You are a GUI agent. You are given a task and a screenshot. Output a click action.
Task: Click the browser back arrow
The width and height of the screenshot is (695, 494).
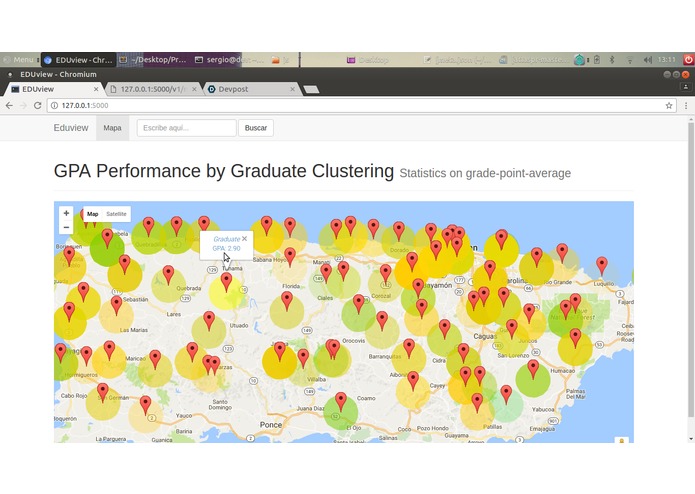9,105
